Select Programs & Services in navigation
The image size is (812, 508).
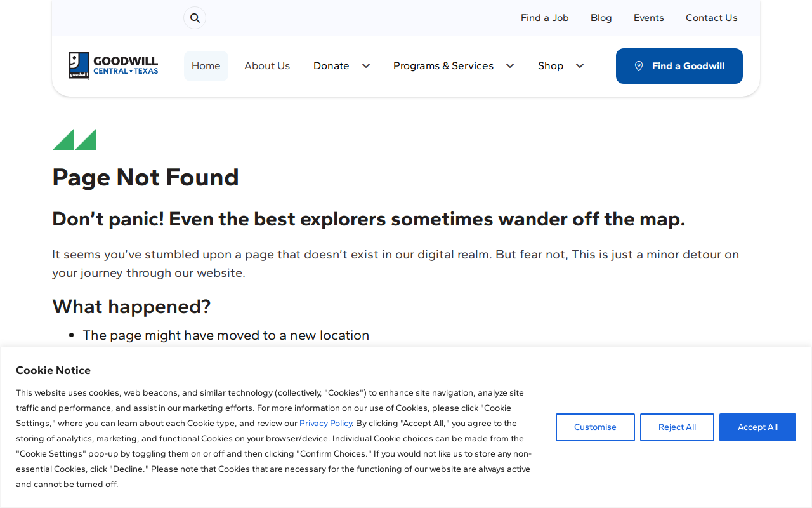click(x=443, y=66)
